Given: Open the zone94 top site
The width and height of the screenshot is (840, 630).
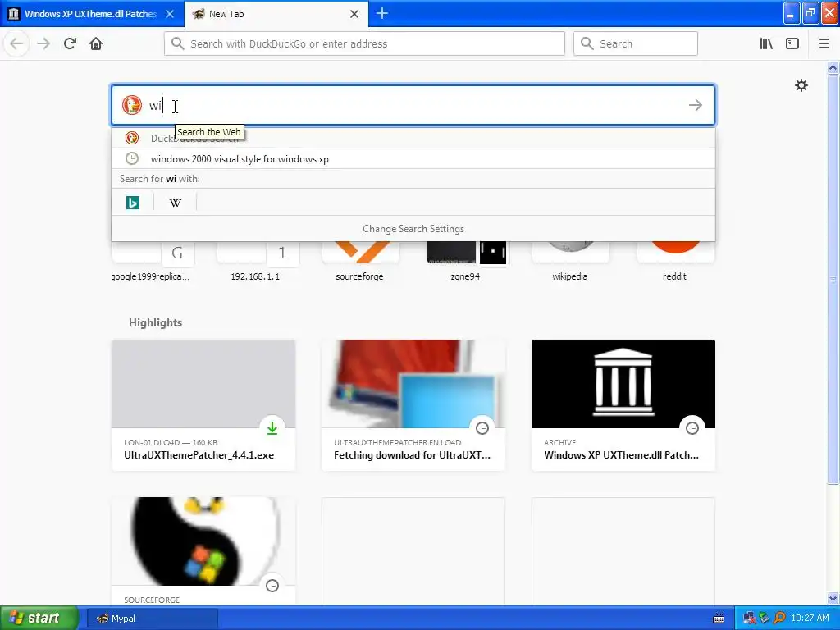Looking at the screenshot, I should (x=465, y=262).
